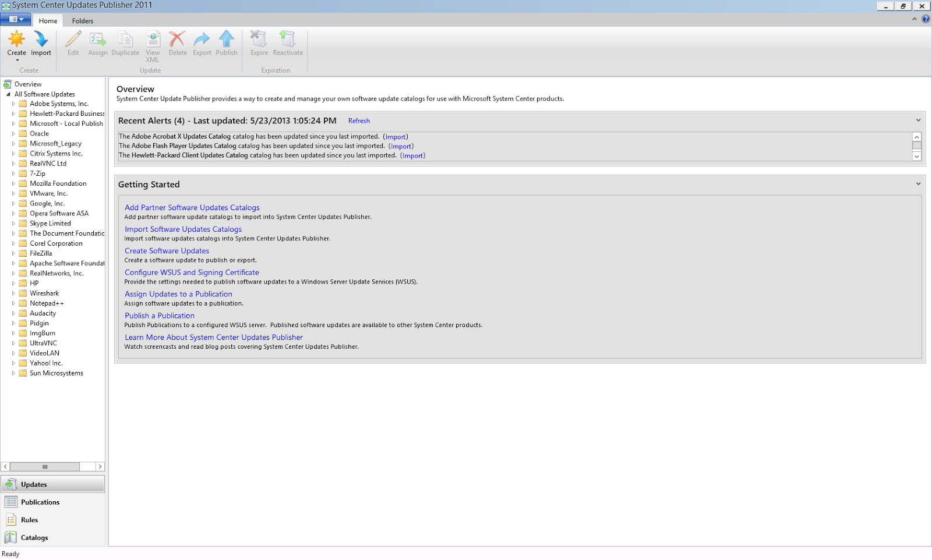Open the Rules workspace
932x560 pixels.
[x=29, y=519]
